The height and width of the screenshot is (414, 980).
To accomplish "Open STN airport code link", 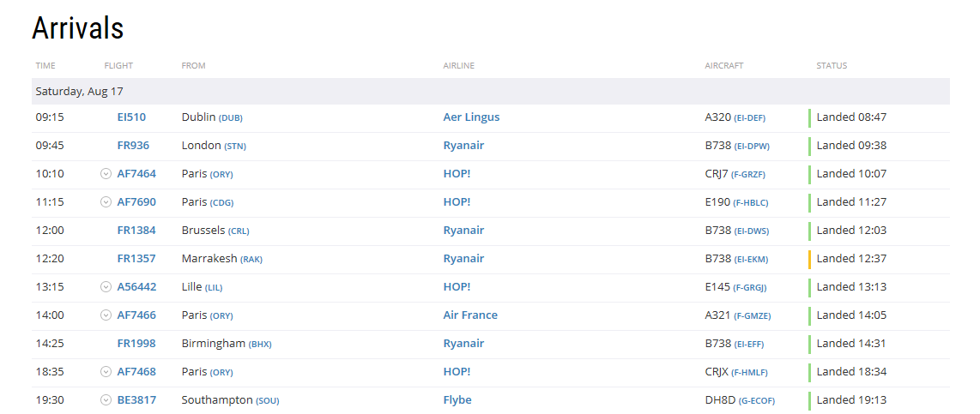I will 236,146.
